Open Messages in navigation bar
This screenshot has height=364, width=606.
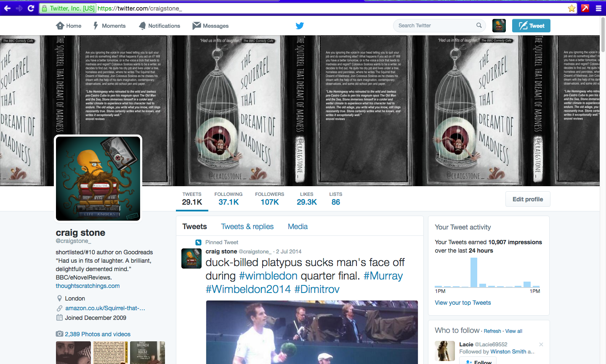click(x=210, y=26)
